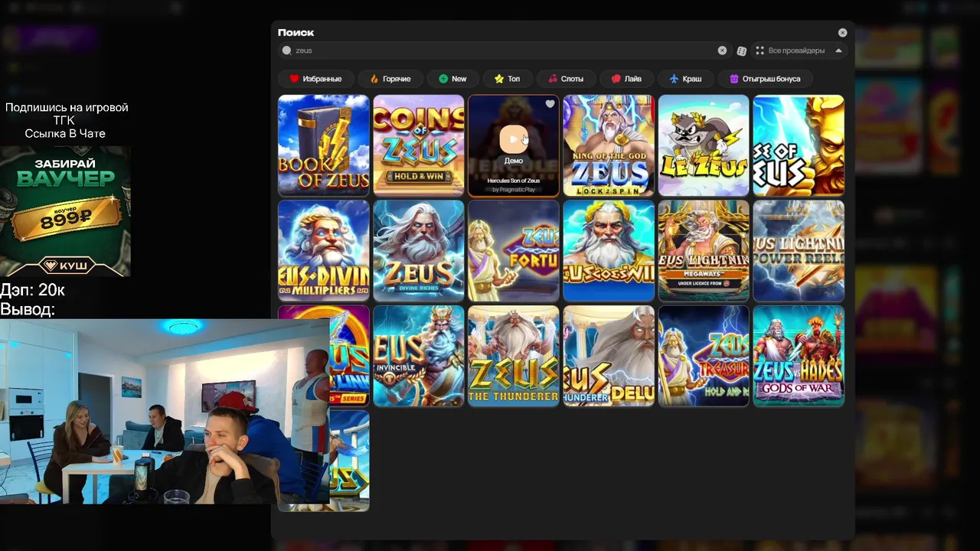This screenshot has height=551, width=980.
Task: Open the Демо mode for Hercules Son of Zeus
Action: [514, 161]
